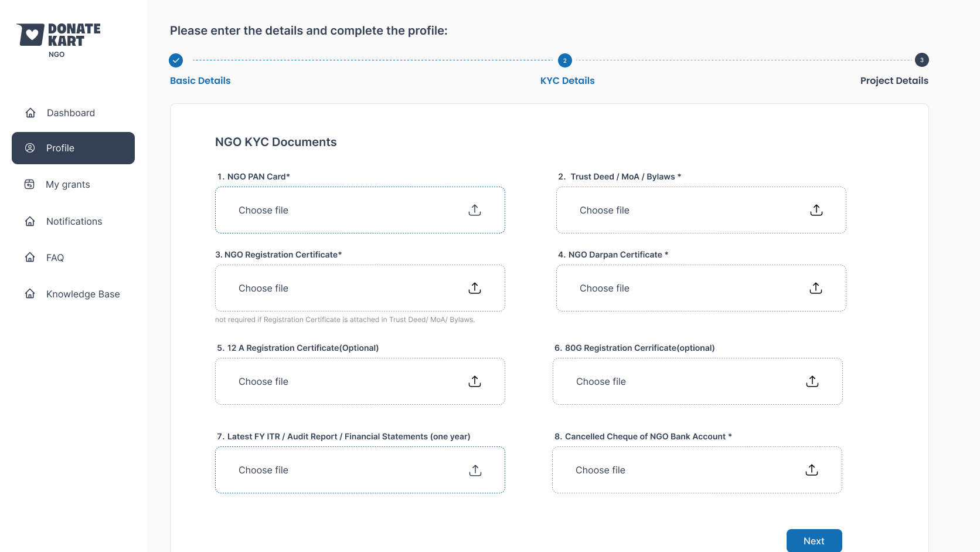
Task: Select Profile in the sidebar
Action: 73,148
